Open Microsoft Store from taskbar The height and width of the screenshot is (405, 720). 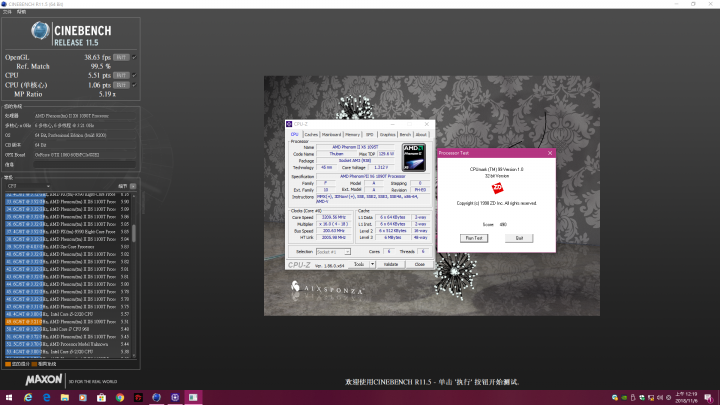(101, 398)
